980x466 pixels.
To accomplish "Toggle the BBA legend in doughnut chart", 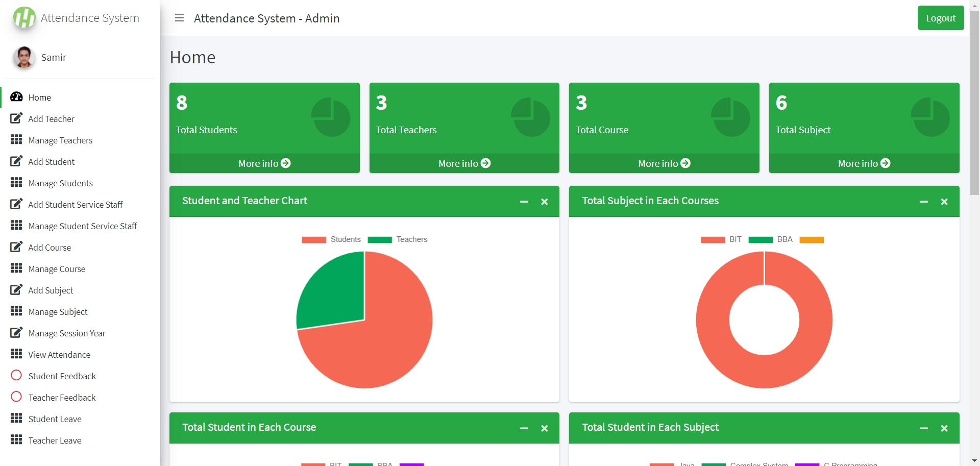I will [771, 239].
